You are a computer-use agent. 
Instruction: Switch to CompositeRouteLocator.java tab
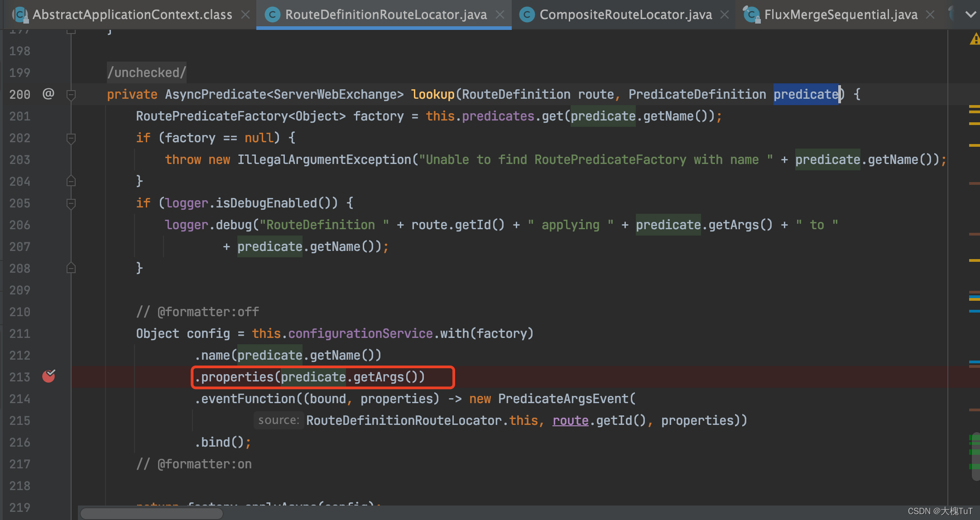(625, 14)
